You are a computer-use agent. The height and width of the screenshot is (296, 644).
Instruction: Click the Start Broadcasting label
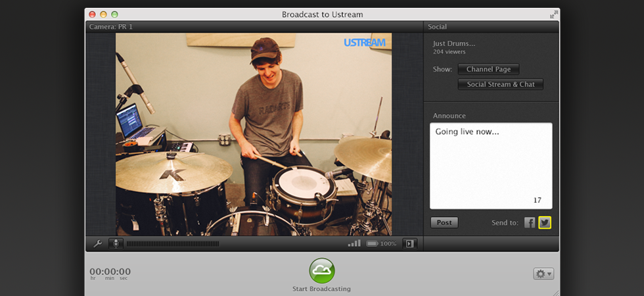coord(321,289)
